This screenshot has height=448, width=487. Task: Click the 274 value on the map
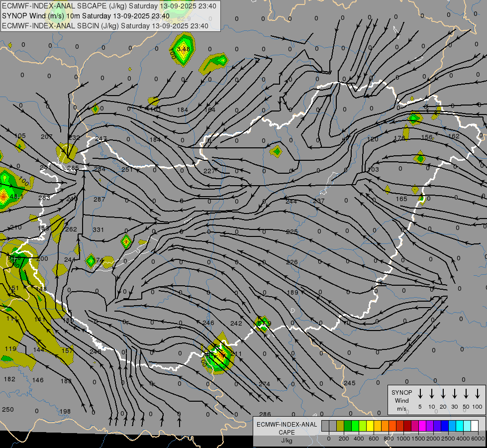(264, 384)
